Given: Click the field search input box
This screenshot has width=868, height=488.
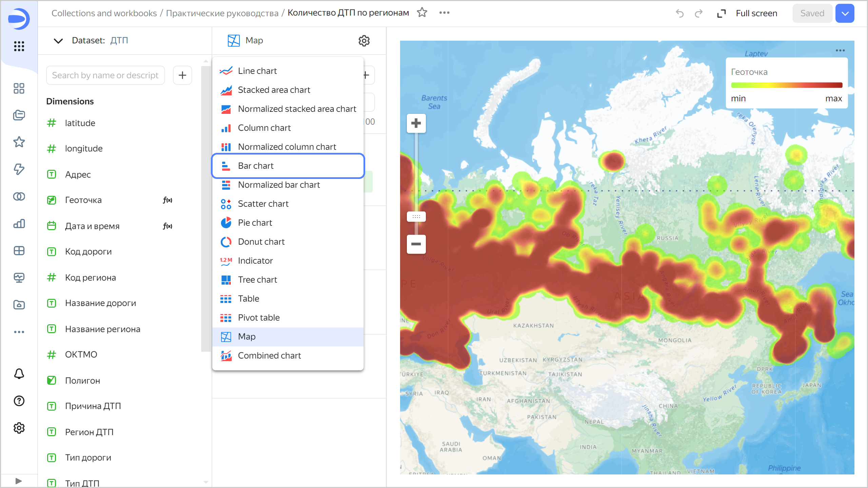Looking at the screenshot, I should click(105, 75).
